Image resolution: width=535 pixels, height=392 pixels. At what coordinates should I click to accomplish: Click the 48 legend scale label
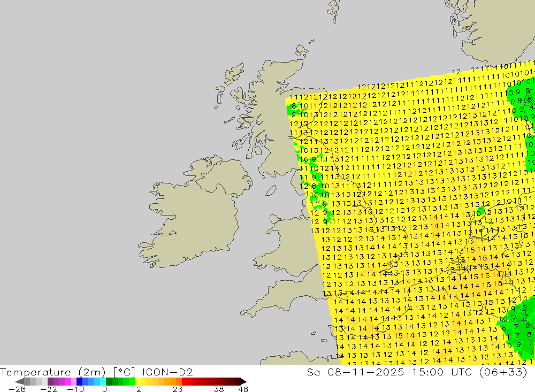(243, 389)
